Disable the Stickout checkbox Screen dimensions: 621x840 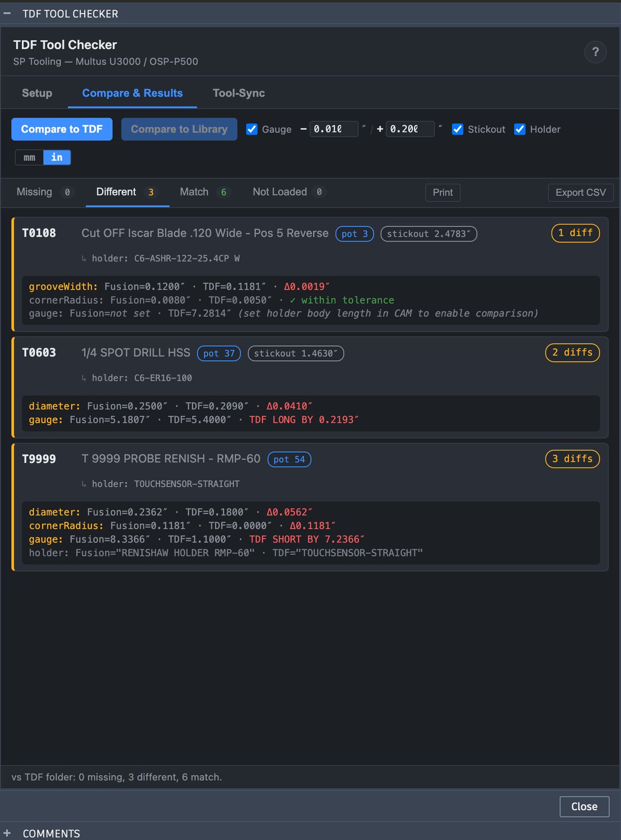[x=458, y=129]
